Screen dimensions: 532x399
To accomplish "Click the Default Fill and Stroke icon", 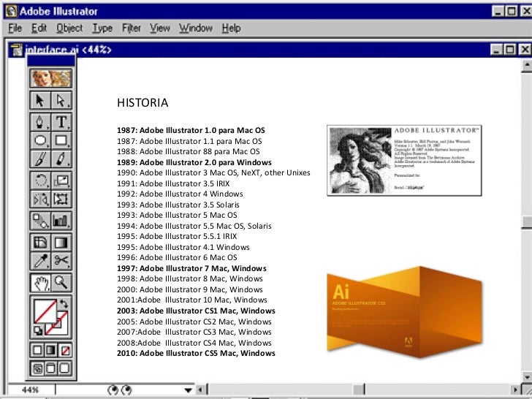I will 38,330.
